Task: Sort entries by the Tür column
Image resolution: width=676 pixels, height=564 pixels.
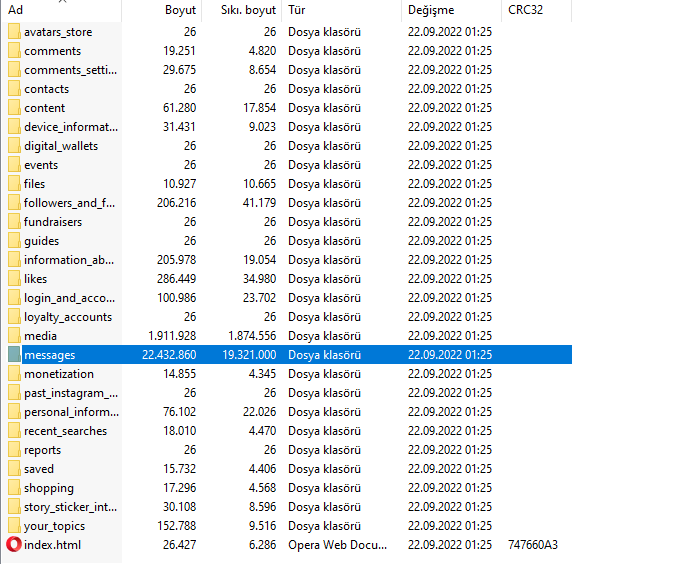Action: click(297, 10)
